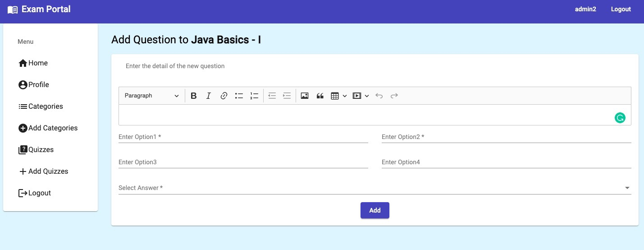Click the Enter Option3 field
This screenshot has width=644, height=250.
point(243,162)
